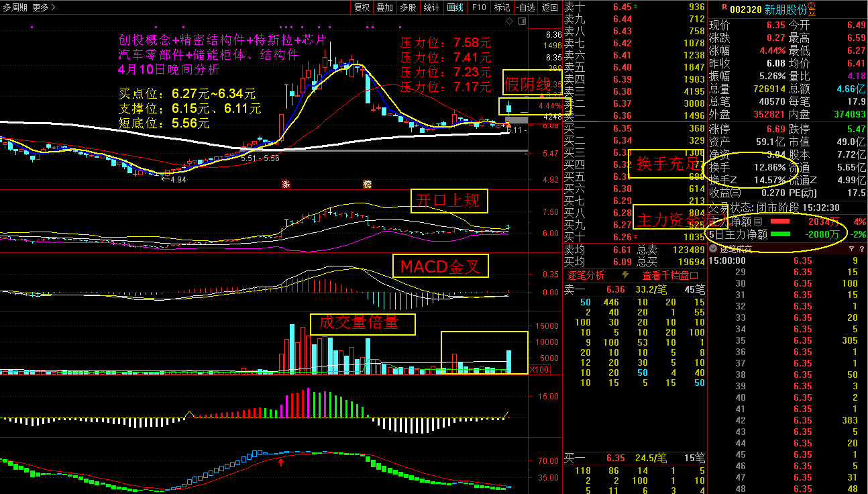Click the 市值 value 49.0亿
This screenshot has height=494, width=868.
pyautogui.click(x=852, y=142)
